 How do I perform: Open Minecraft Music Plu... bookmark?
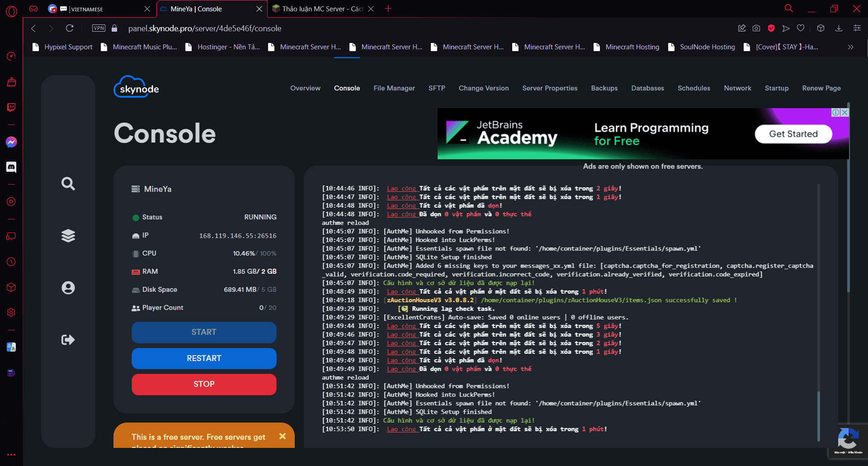pos(139,47)
